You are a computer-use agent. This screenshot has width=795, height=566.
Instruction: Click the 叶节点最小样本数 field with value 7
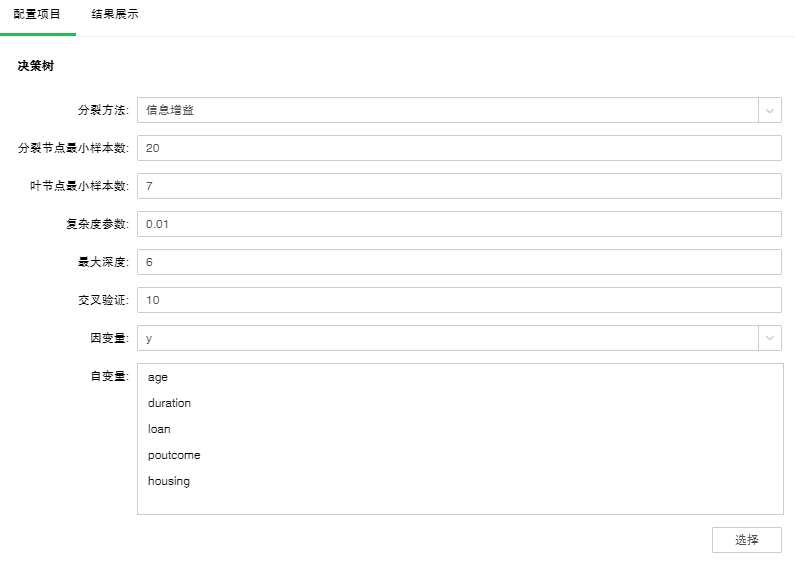point(458,186)
